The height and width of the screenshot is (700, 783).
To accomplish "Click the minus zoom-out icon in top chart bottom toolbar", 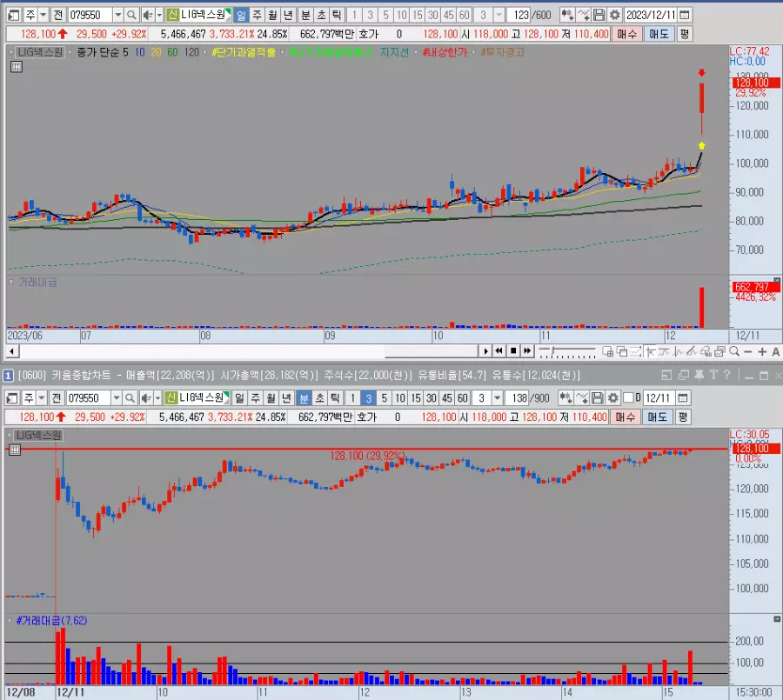I will pos(747,351).
